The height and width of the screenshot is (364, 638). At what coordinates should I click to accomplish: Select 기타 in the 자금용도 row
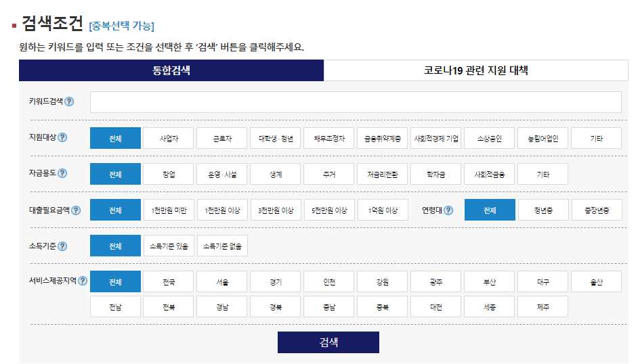(x=543, y=174)
